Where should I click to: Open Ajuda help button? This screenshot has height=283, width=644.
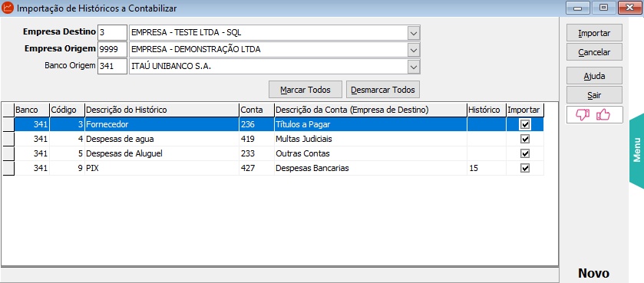(594, 76)
